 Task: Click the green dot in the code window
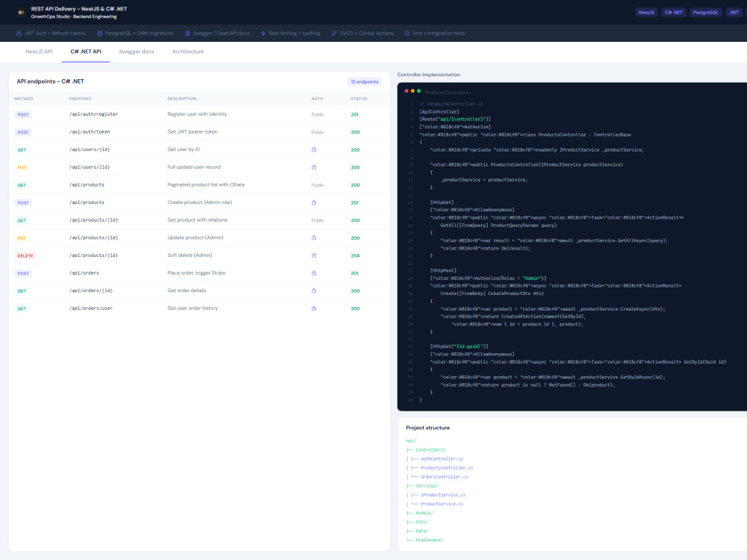[x=419, y=91]
